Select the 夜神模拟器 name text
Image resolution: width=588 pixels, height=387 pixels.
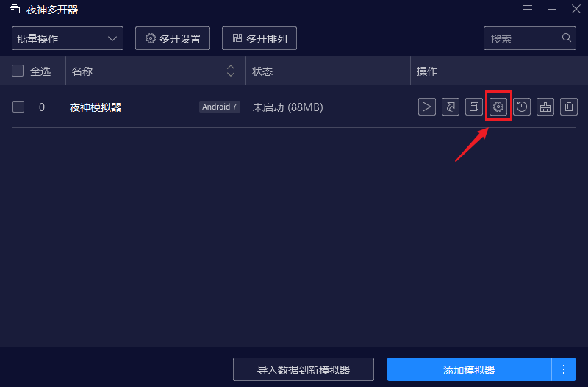(96, 107)
